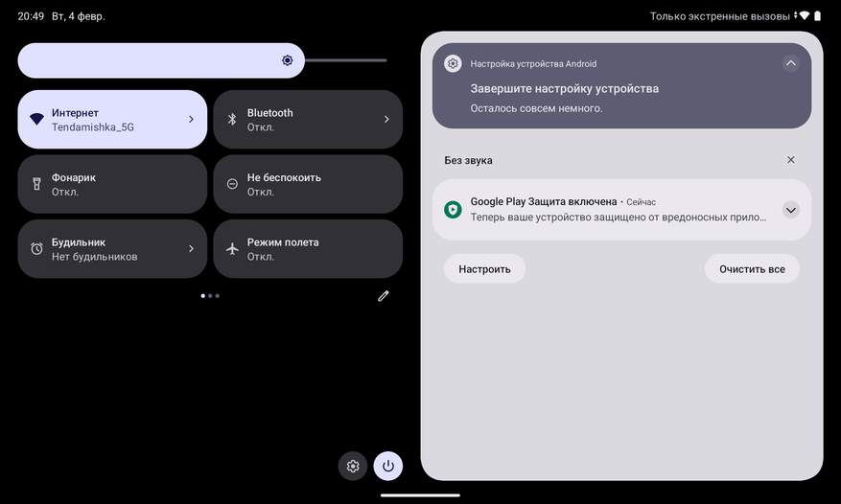Dismiss the Без звука section
The height and width of the screenshot is (504, 841).
(x=790, y=160)
